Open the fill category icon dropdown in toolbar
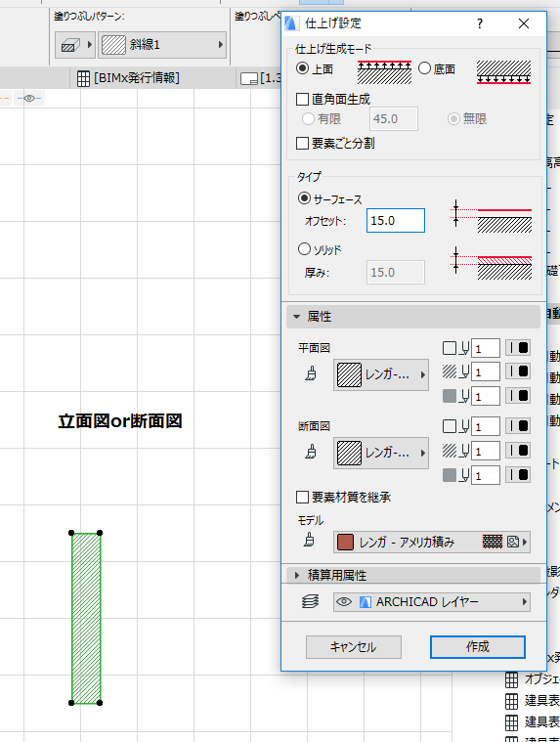The width and height of the screenshot is (560, 742). pos(75,45)
